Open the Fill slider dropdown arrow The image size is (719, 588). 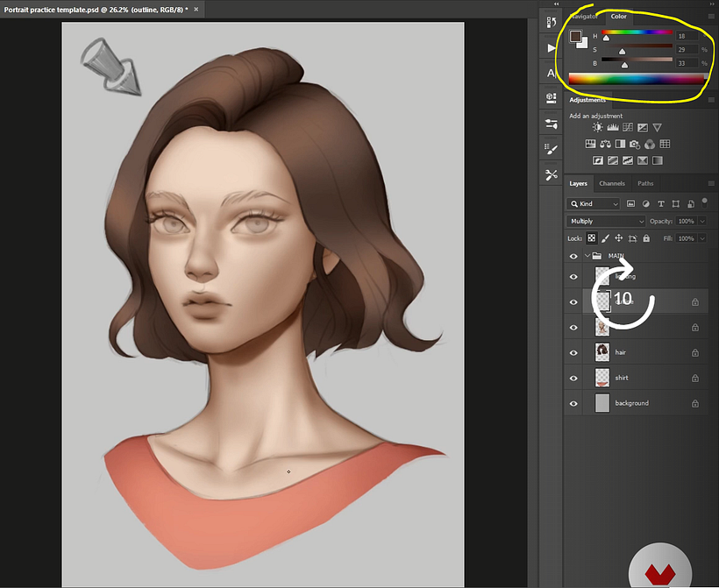coord(702,238)
